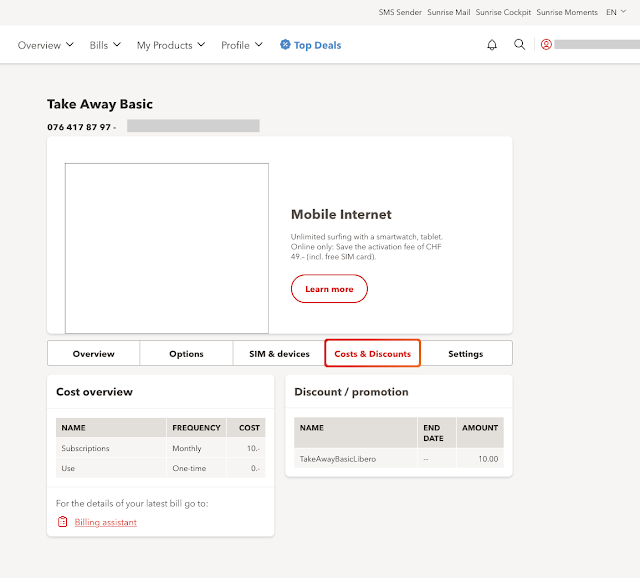Click the Learn more button

(x=329, y=289)
